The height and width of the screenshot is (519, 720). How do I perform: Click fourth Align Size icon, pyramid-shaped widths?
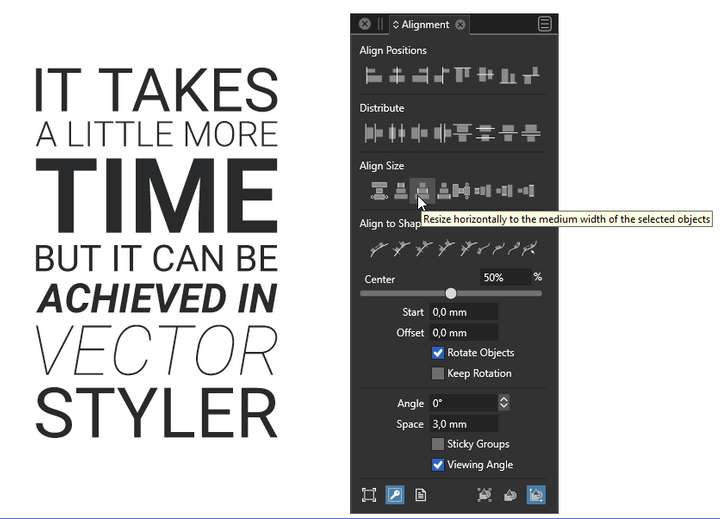pos(444,191)
